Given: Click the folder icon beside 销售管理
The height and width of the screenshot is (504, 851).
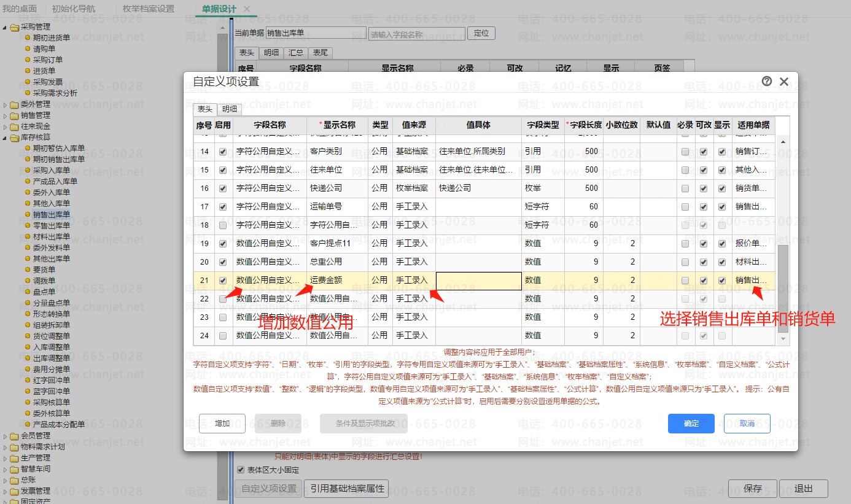Looking at the screenshot, I should (14, 115).
